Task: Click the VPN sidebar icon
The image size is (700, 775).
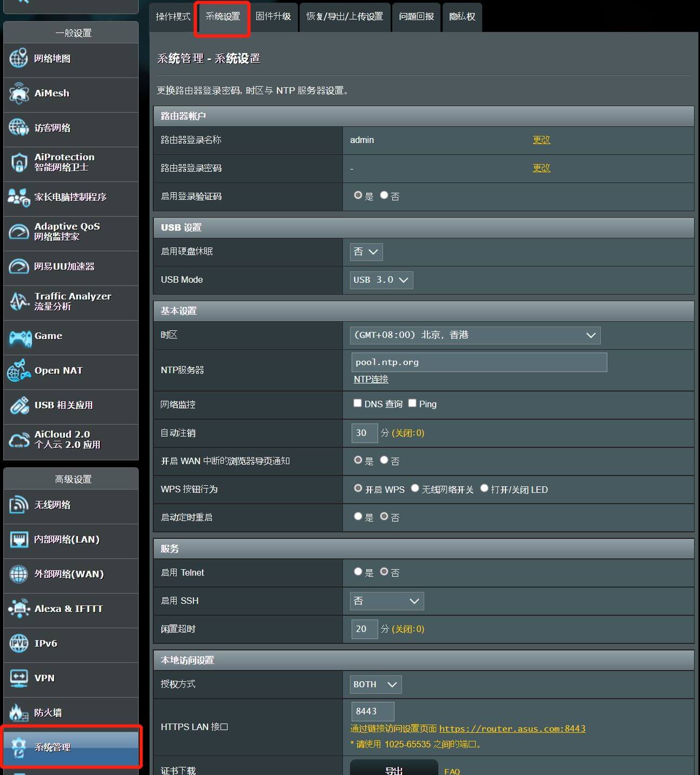Action: click(x=19, y=678)
